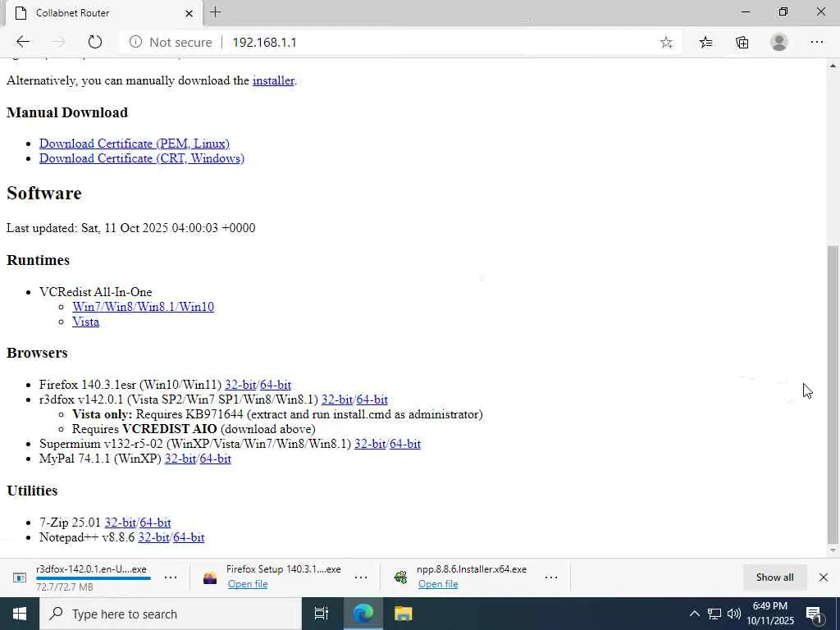The image size is (840, 630).
Task: Go back to the previous page
Action: 22,43
